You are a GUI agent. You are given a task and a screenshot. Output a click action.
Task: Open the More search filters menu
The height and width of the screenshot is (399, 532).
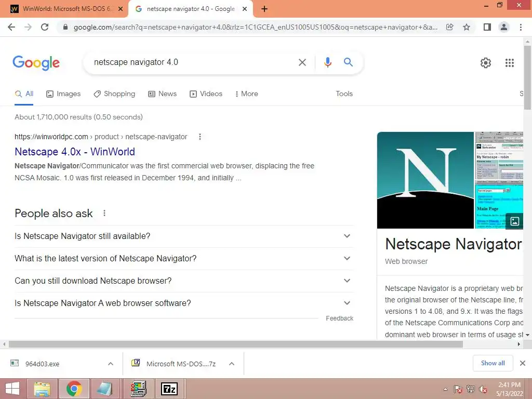[x=247, y=94]
